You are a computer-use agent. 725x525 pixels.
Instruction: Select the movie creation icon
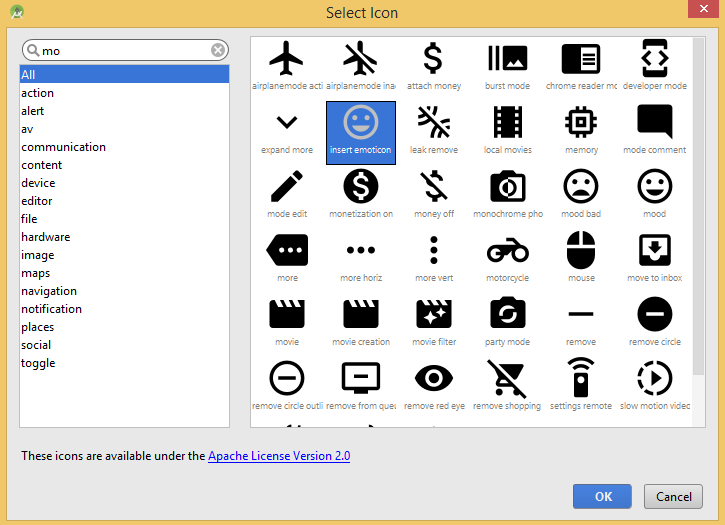coord(361,314)
